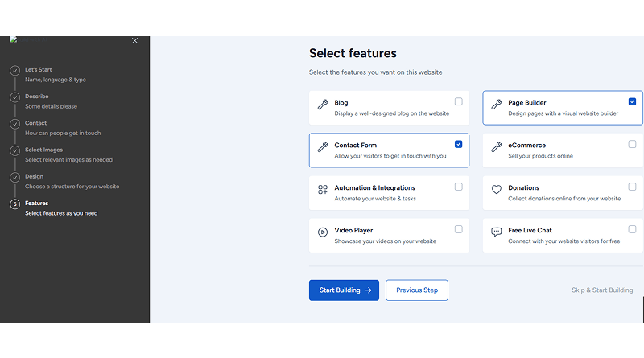644x358 pixels.
Task: Click the Blog wrench icon
Action: pyautogui.click(x=323, y=105)
